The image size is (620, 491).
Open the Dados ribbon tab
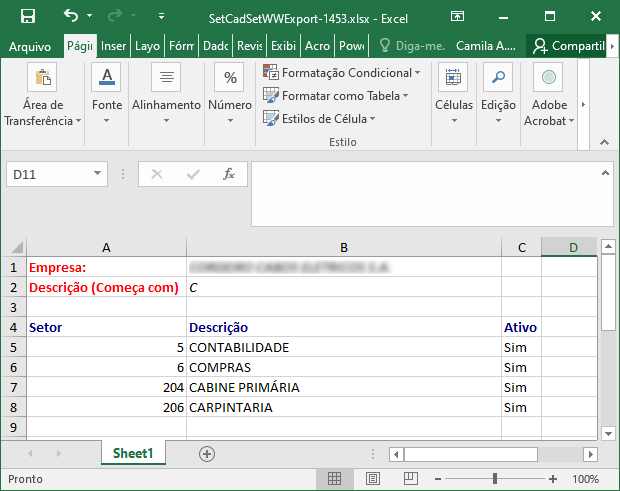(215, 46)
